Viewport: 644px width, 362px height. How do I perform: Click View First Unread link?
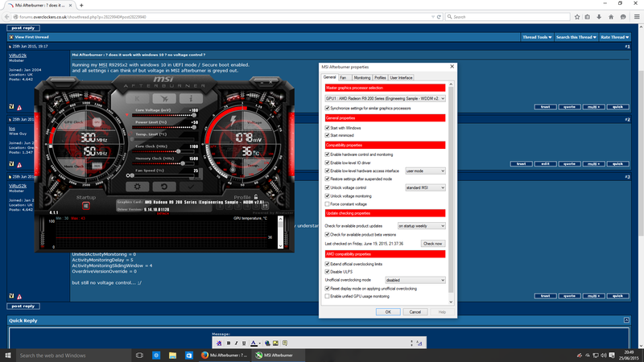click(31, 37)
